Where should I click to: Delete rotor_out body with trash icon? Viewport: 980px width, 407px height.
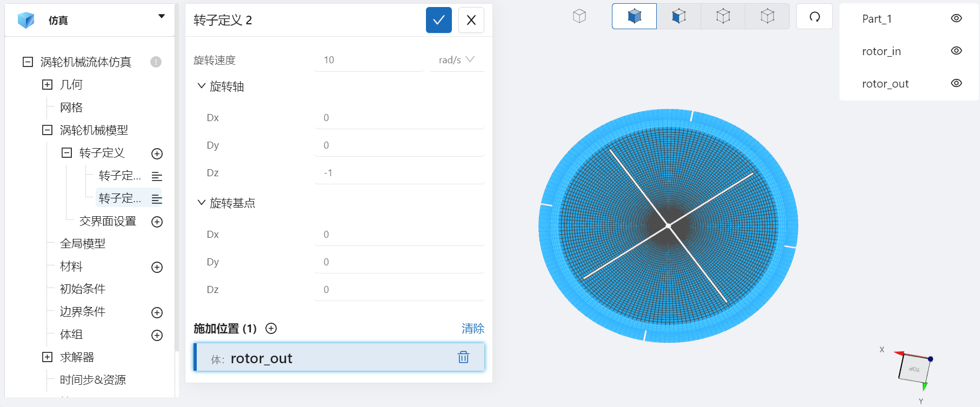pos(463,357)
